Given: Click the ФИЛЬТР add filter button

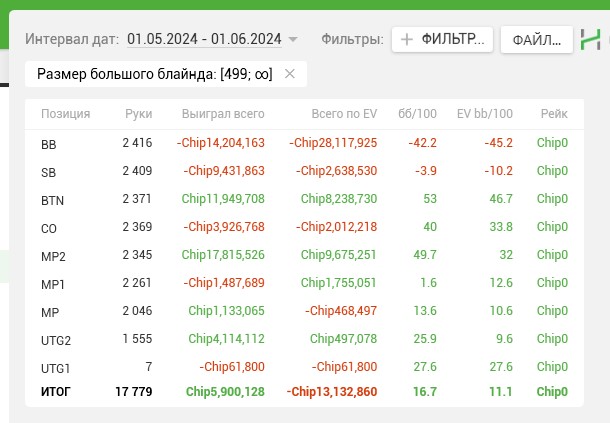Looking at the screenshot, I should click(442, 39).
